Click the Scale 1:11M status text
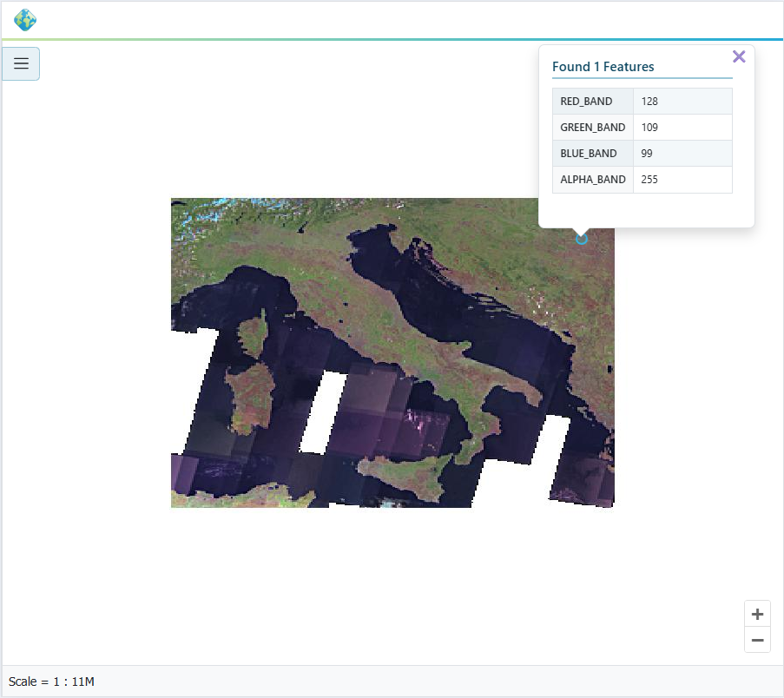Image resolution: width=784 pixels, height=698 pixels. tap(51, 682)
